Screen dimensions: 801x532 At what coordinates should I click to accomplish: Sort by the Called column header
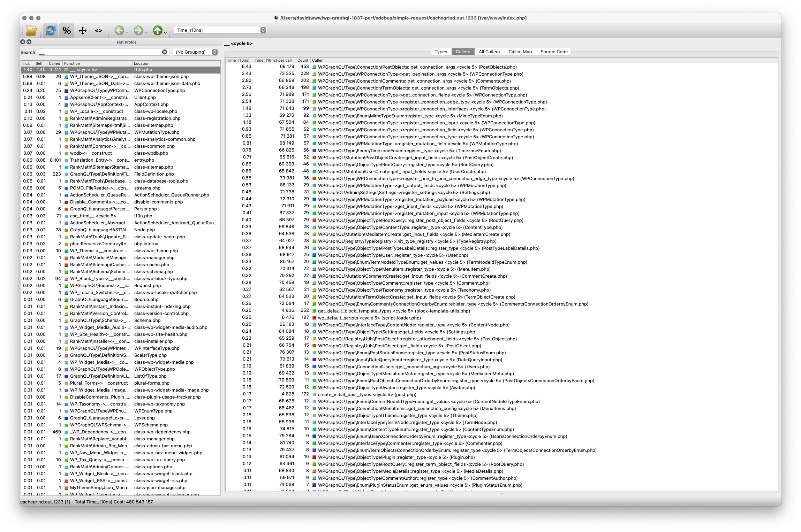pos(54,63)
